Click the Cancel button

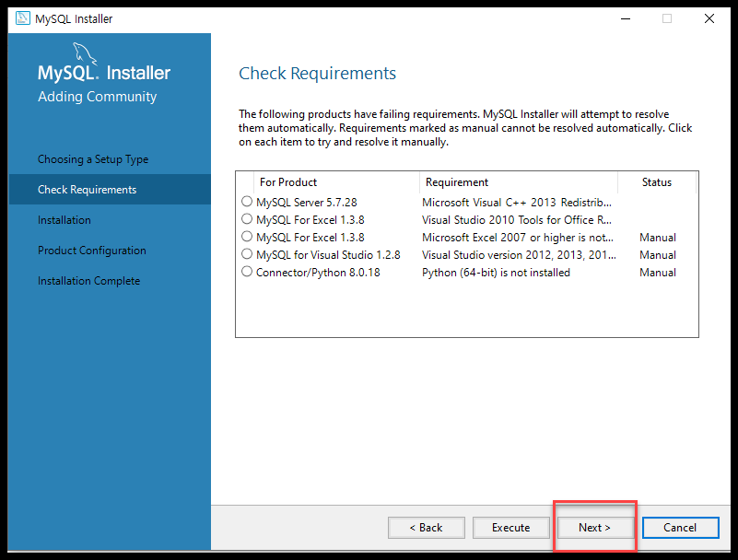(680, 528)
